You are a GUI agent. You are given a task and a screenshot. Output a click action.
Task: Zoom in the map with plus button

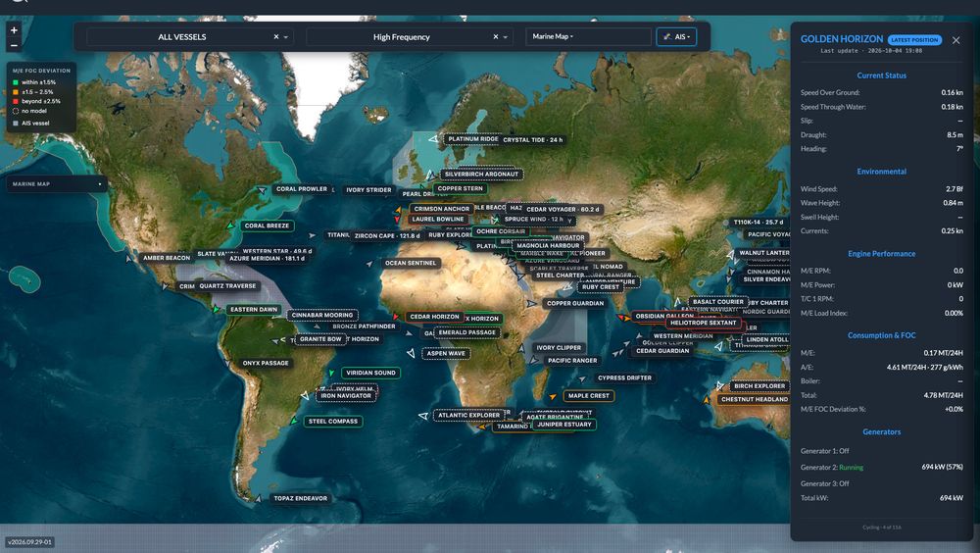pos(14,30)
